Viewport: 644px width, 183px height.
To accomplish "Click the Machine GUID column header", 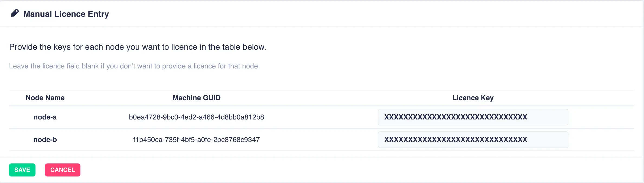I will (x=197, y=98).
